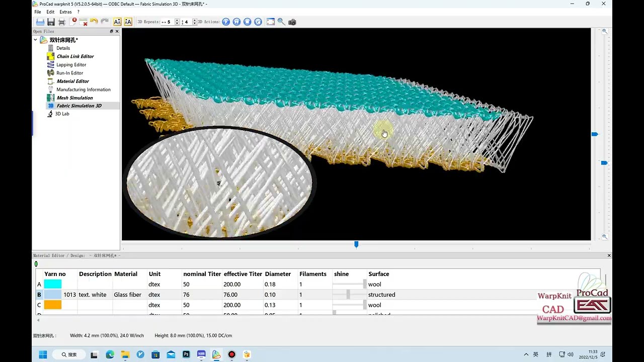
Task: Select Fabric Simulation 3D tree item
Action: (79, 106)
